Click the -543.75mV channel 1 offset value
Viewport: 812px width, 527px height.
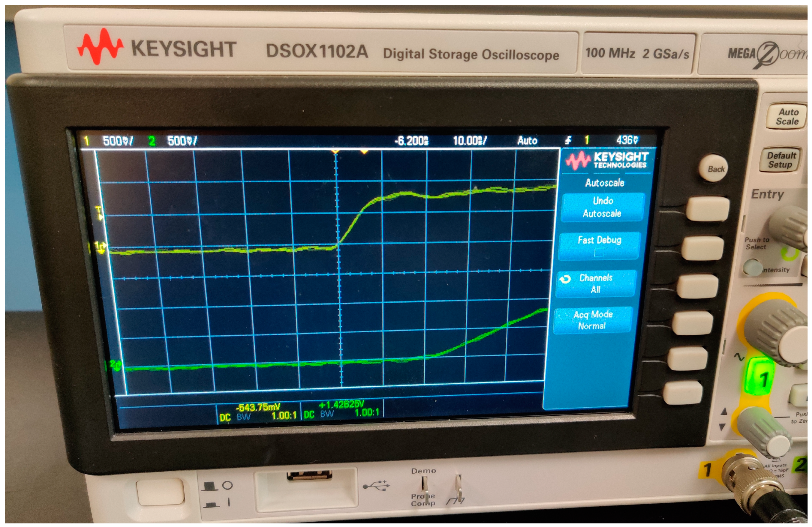click(x=258, y=407)
